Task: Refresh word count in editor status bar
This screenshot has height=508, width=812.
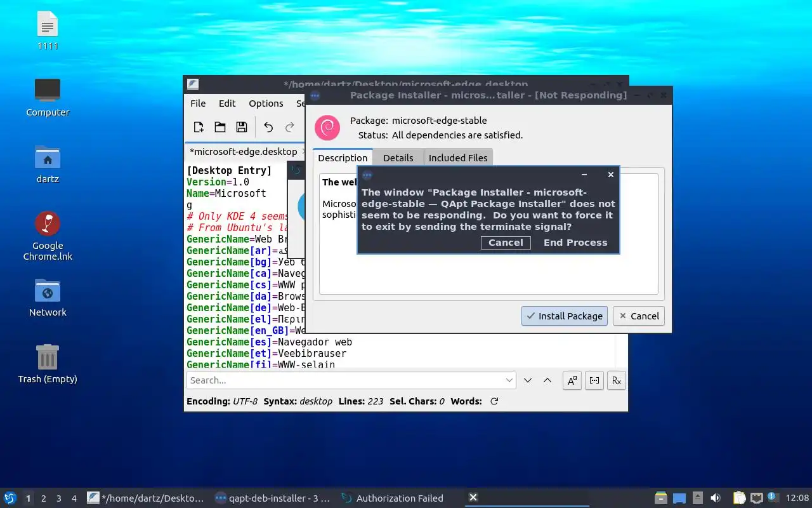Action: [x=494, y=401]
